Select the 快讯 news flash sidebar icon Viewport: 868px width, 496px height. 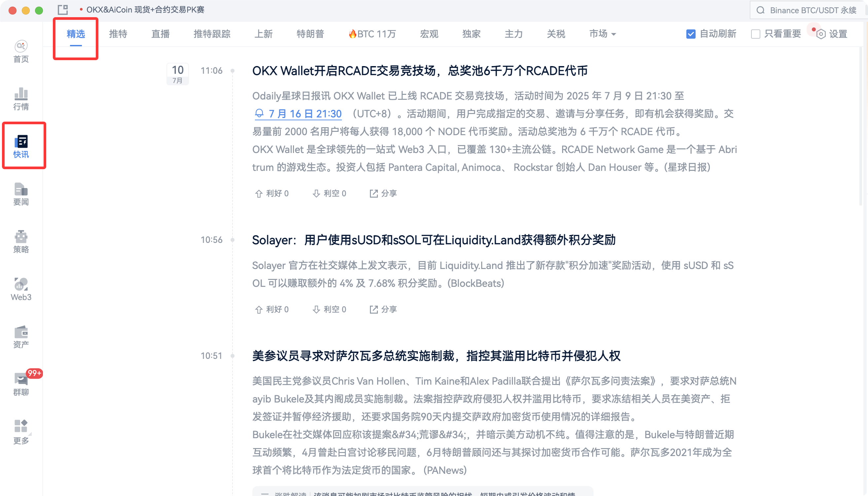click(21, 147)
